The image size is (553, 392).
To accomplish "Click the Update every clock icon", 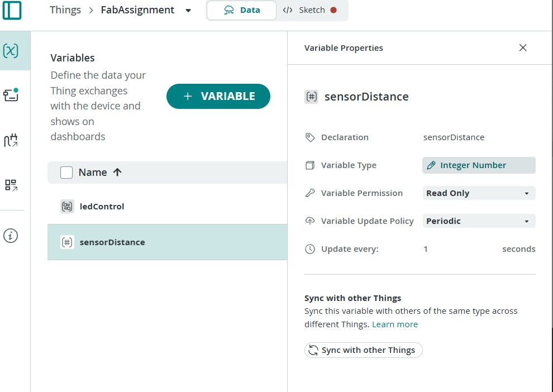I will coord(310,249).
